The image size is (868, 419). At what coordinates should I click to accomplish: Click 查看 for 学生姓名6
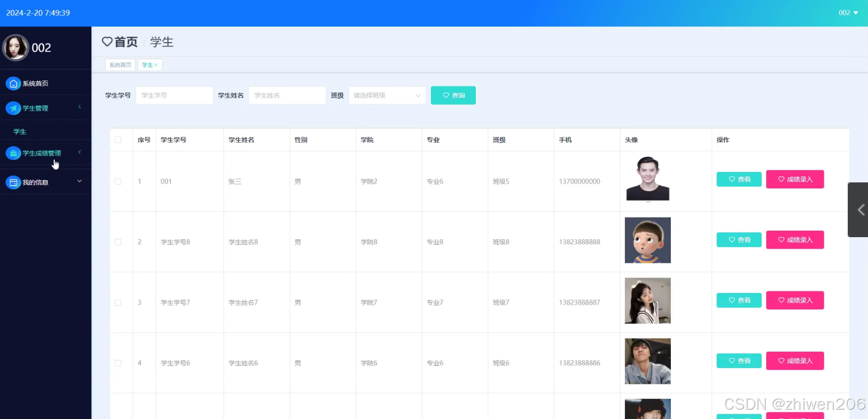point(739,361)
